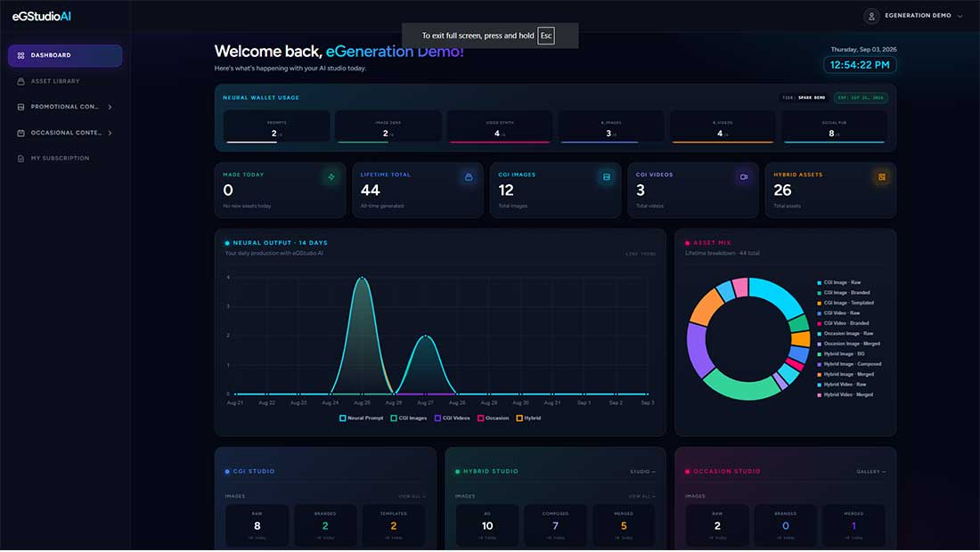Toggle CGI Video · Raw in Asset Mix legend
This screenshot has width=980, height=552.
click(x=838, y=313)
